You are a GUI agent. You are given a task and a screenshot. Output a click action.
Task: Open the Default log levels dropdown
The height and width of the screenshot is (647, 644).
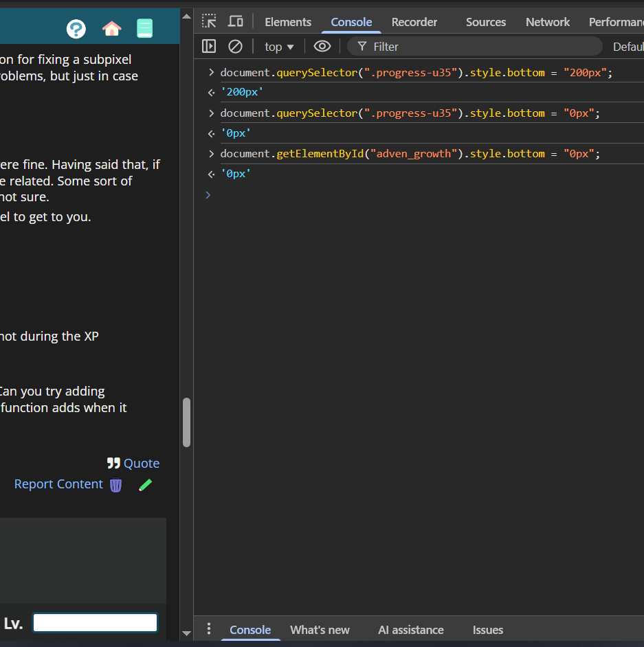click(627, 47)
